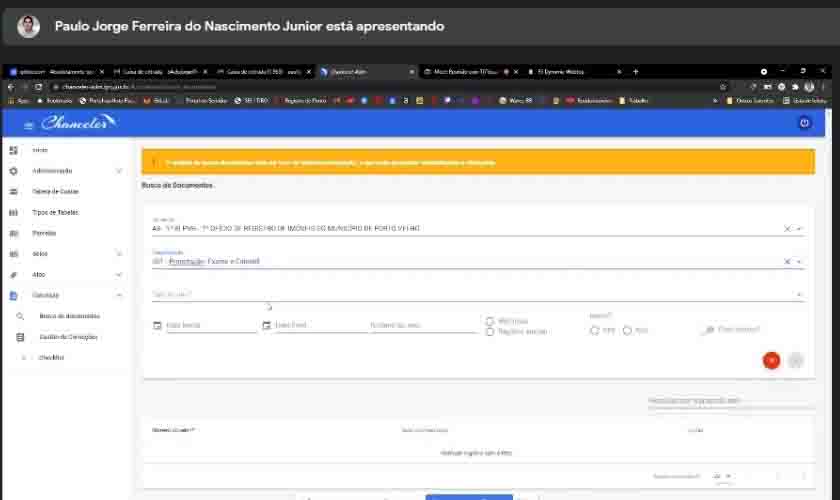Open the Outros favoritos folder

click(x=750, y=100)
